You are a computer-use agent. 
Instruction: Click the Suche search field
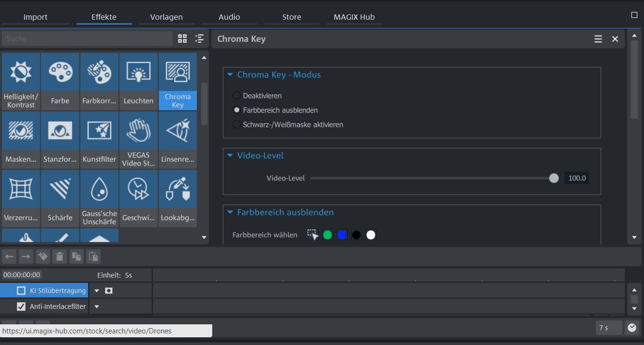point(87,38)
